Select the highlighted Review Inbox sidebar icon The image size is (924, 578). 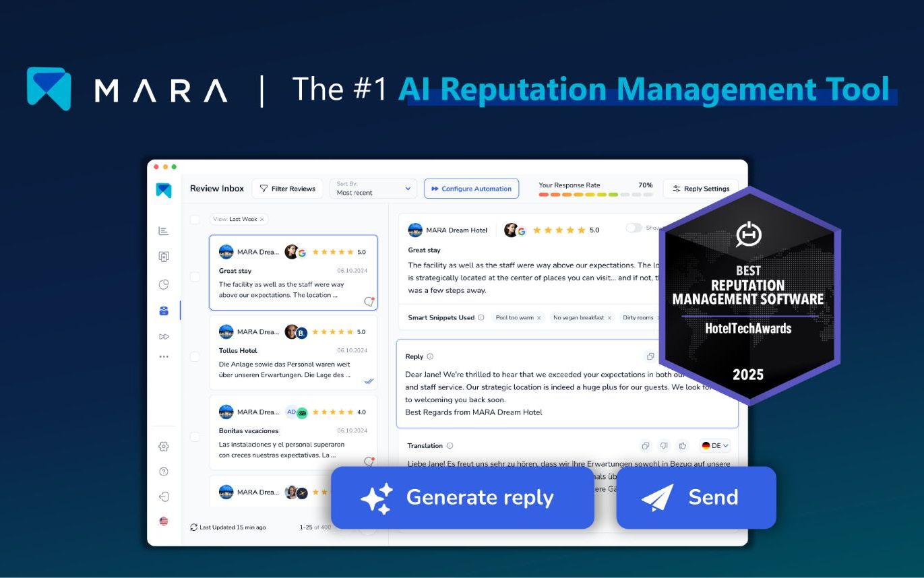click(164, 311)
